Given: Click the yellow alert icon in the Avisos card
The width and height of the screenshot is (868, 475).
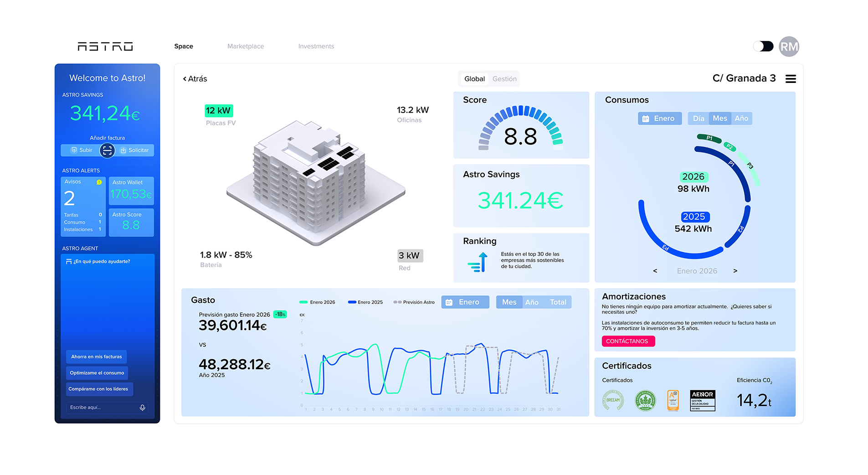Looking at the screenshot, I should (x=99, y=182).
